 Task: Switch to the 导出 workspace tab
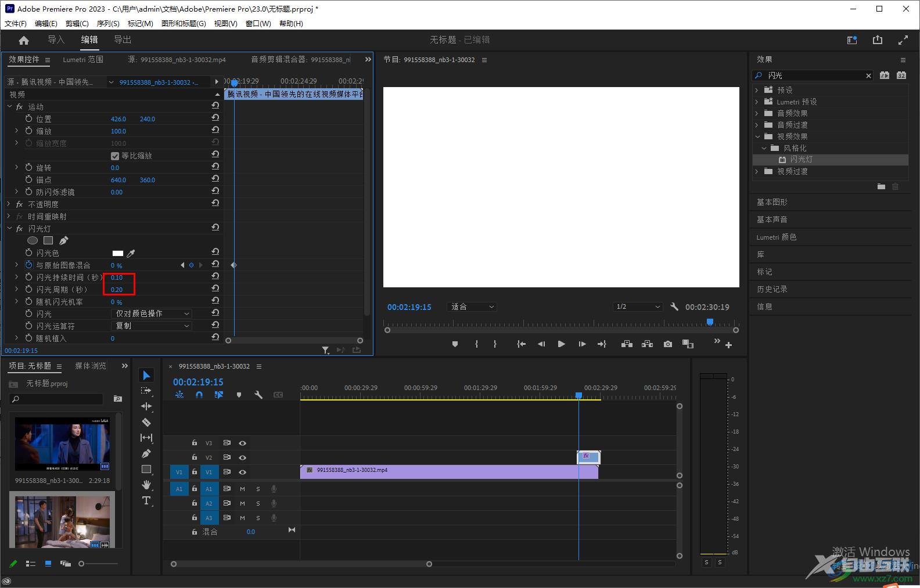[x=123, y=39]
